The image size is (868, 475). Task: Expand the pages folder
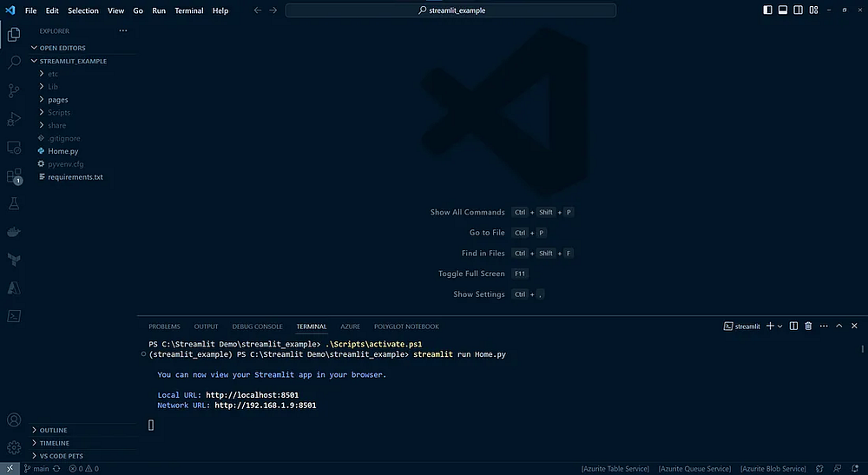click(82, 100)
